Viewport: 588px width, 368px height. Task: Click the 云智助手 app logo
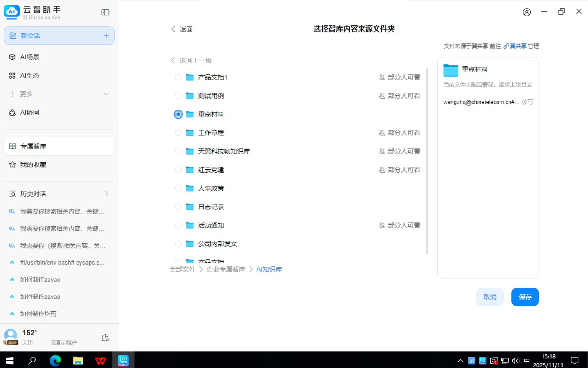click(x=11, y=12)
